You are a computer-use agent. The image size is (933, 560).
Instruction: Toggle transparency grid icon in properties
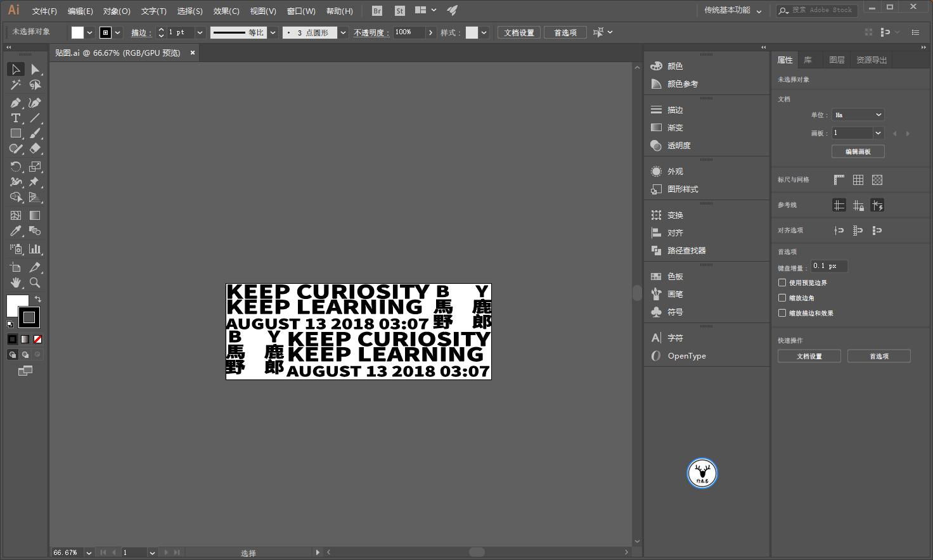(877, 180)
